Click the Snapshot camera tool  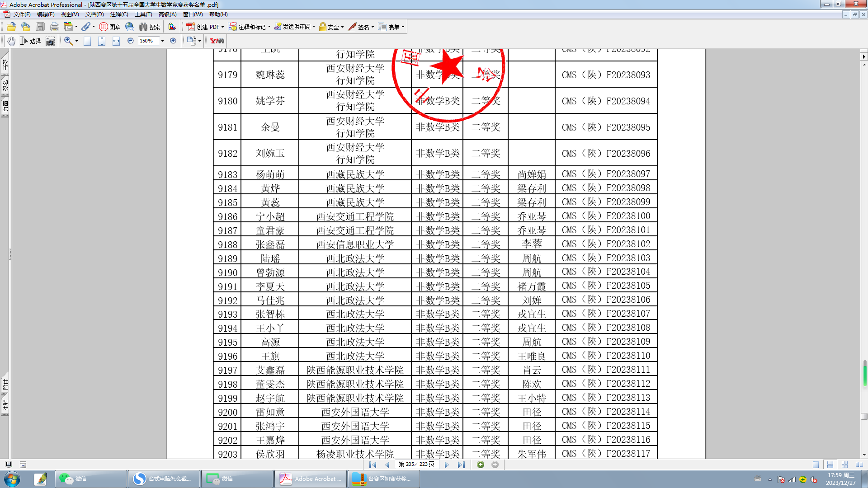[50, 41]
